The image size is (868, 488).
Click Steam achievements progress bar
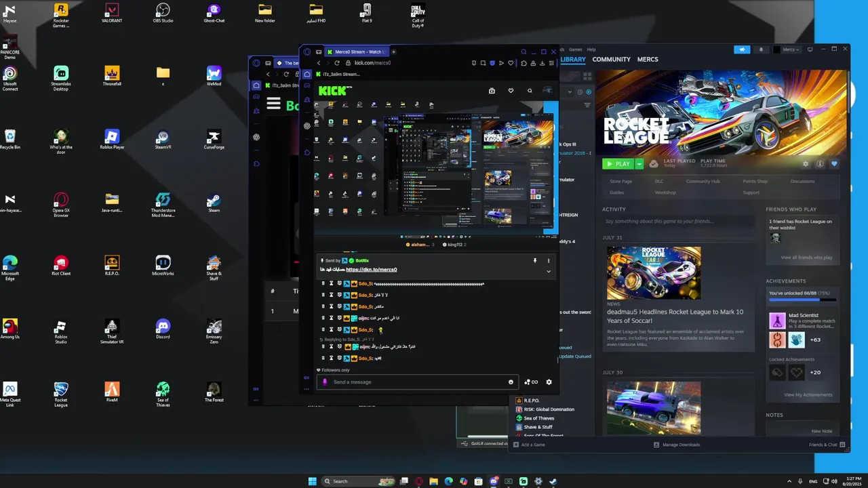point(802,300)
